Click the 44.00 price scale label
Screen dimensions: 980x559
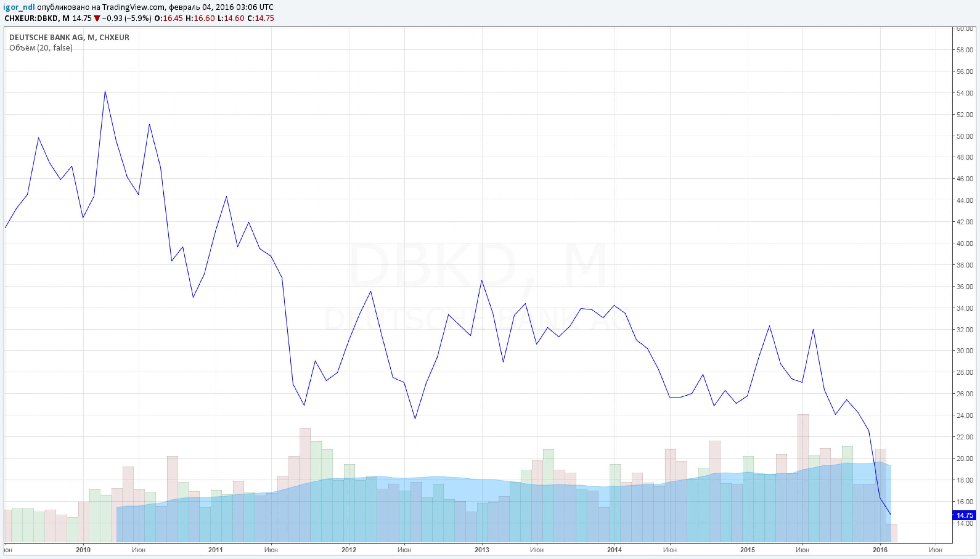pos(965,200)
